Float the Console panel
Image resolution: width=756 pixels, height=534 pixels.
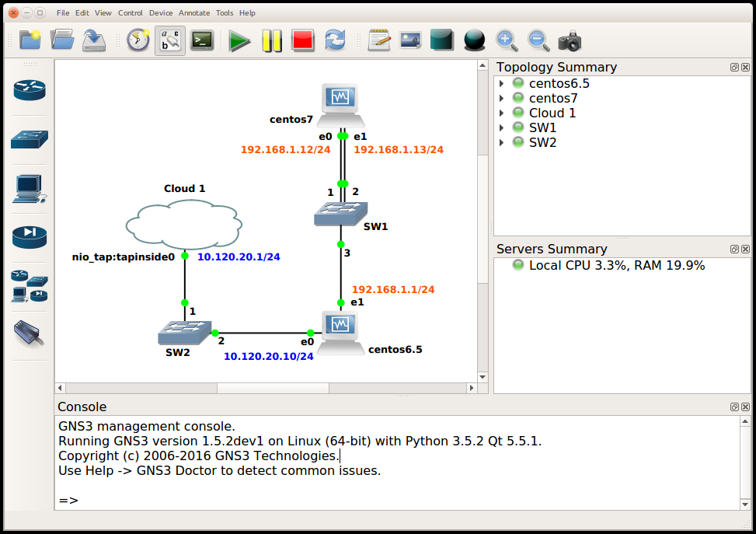click(734, 407)
